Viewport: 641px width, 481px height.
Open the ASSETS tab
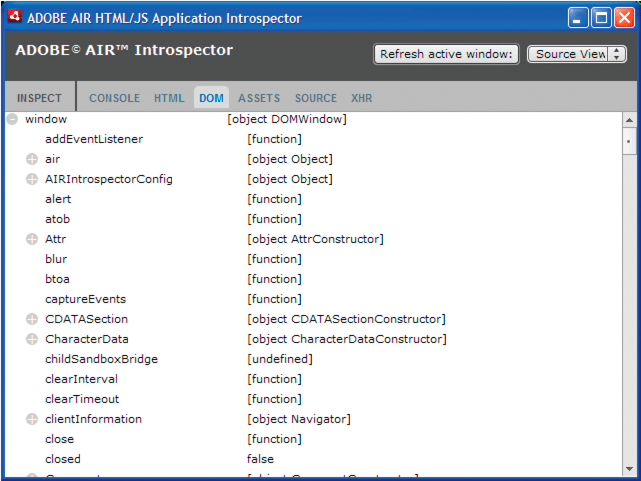259,98
